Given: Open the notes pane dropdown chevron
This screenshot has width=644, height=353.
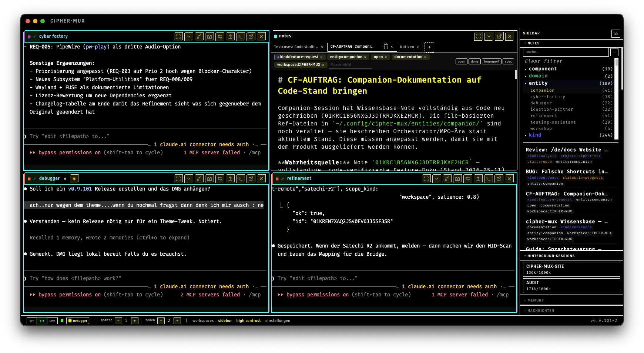Looking at the screenshot, I should point(489,36).
